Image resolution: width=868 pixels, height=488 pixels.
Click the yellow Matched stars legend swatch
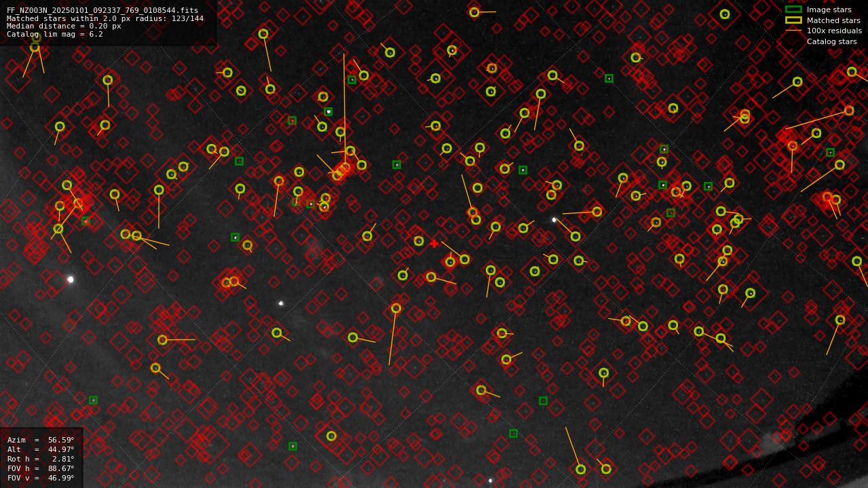(793, 20)
